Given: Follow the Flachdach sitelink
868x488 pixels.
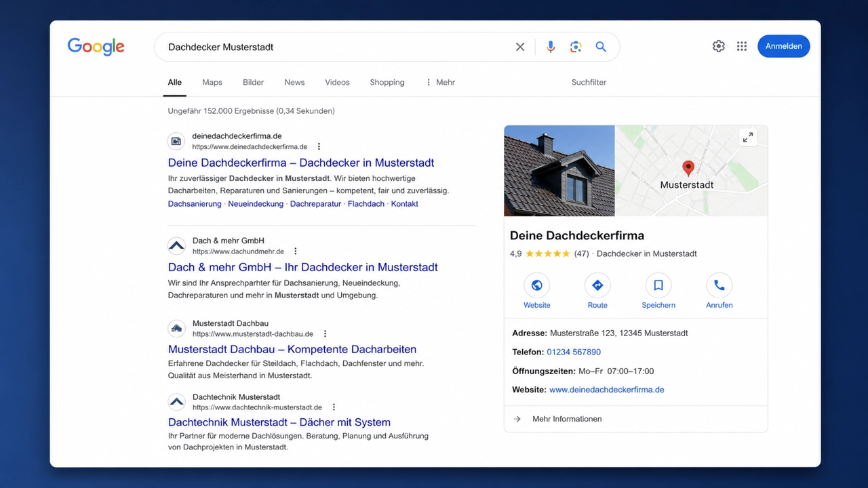Looking at the screenshot, I should (366, 204).
